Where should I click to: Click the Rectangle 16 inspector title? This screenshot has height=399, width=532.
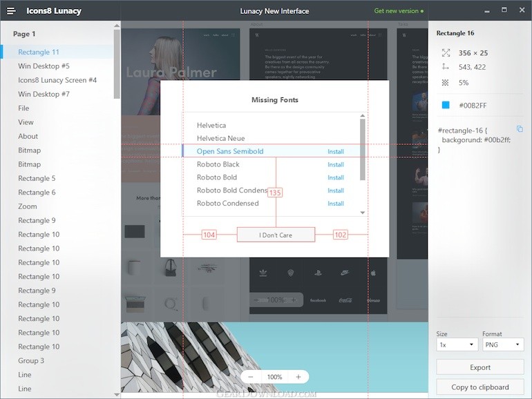tap(455, 33)
